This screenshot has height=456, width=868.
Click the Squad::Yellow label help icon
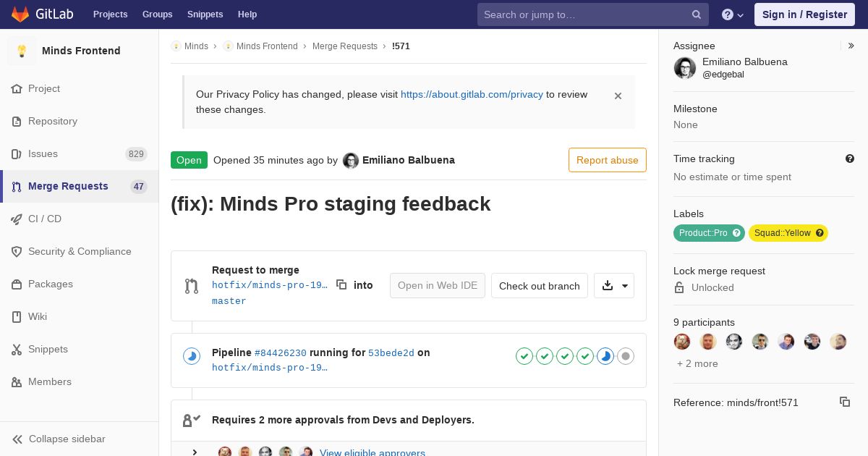(x=820, y=233)
